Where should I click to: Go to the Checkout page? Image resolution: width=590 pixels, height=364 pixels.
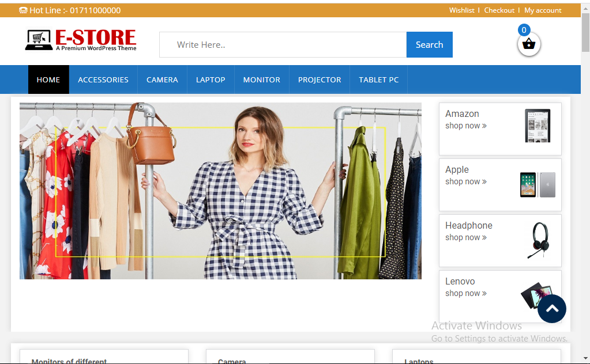coord(499,10)
